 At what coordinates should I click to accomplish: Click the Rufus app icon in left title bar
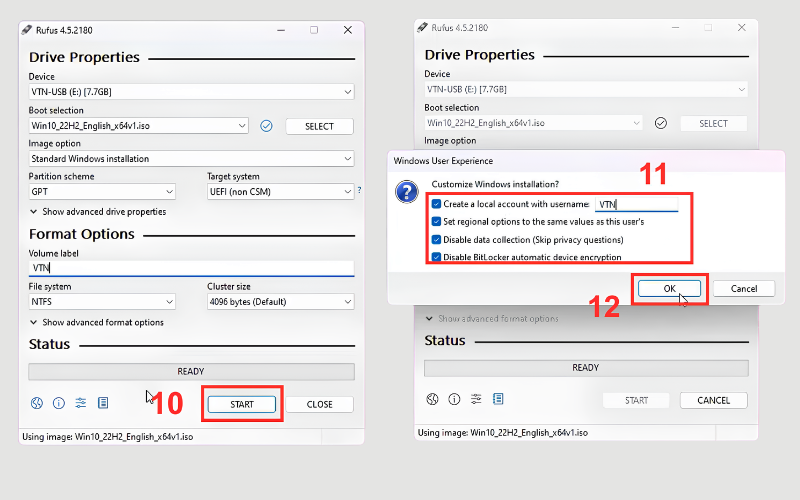pos(27,30)
